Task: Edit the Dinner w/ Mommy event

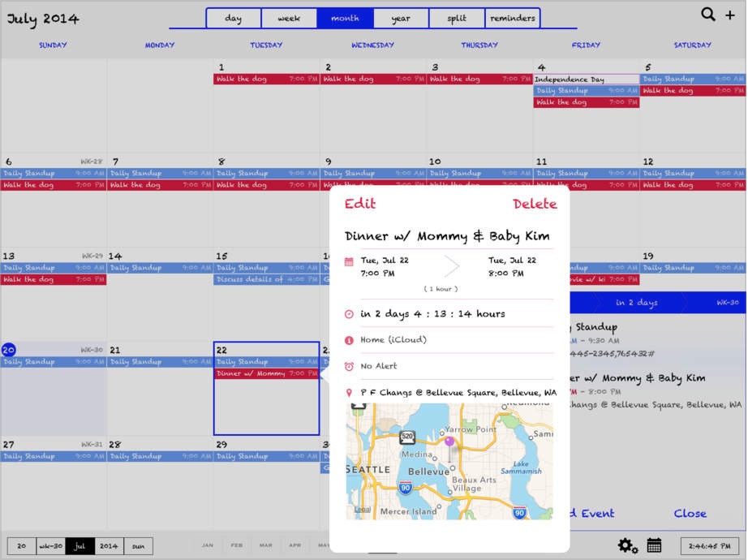Action: [x=360, y=205]
